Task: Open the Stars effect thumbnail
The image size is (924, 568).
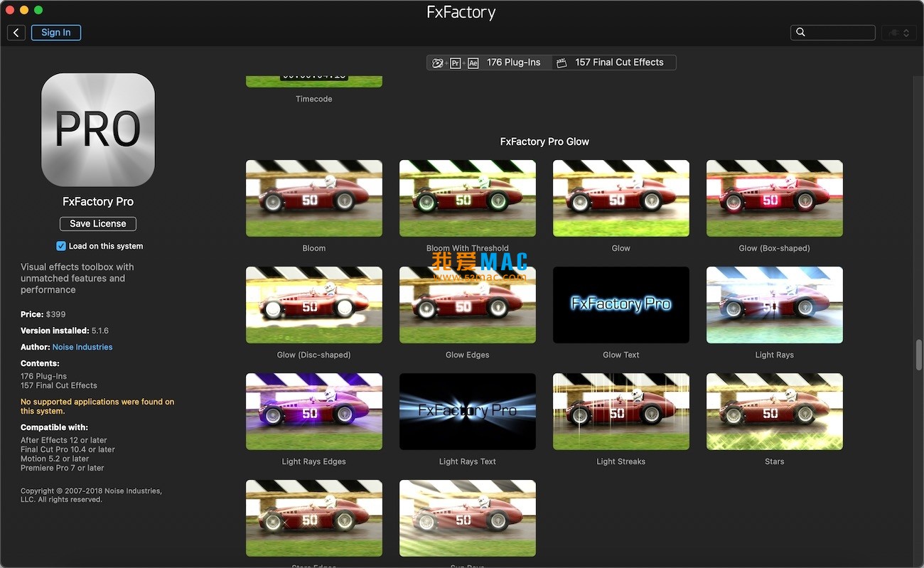Action: (x=775, y=412)
